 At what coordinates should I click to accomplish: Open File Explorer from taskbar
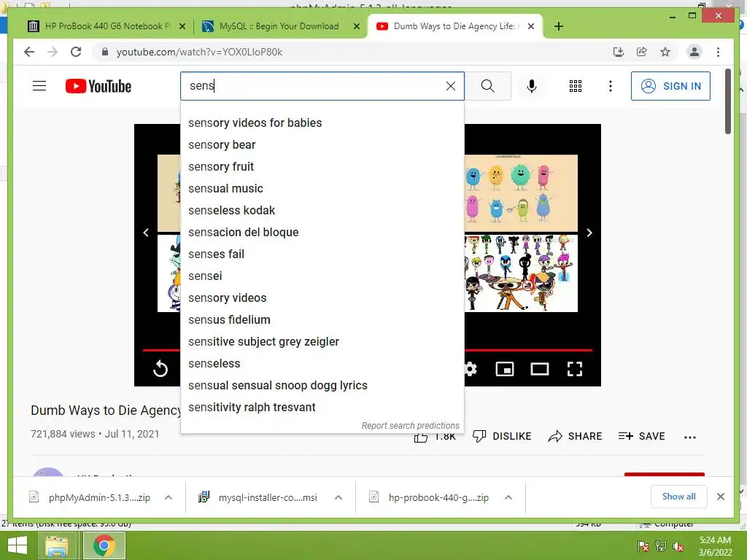click(57, 545)
